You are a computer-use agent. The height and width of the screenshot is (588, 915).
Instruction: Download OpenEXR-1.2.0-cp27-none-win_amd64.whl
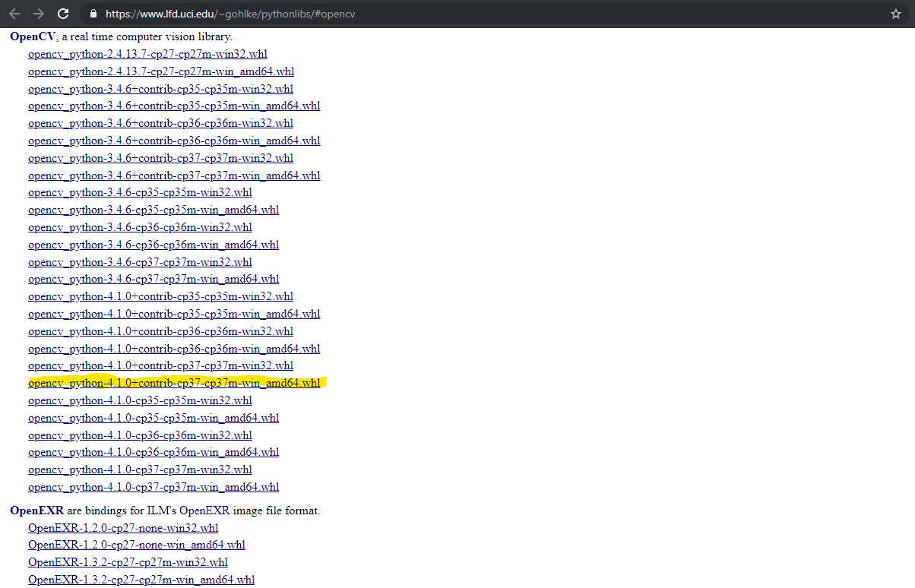click(137, 545)
